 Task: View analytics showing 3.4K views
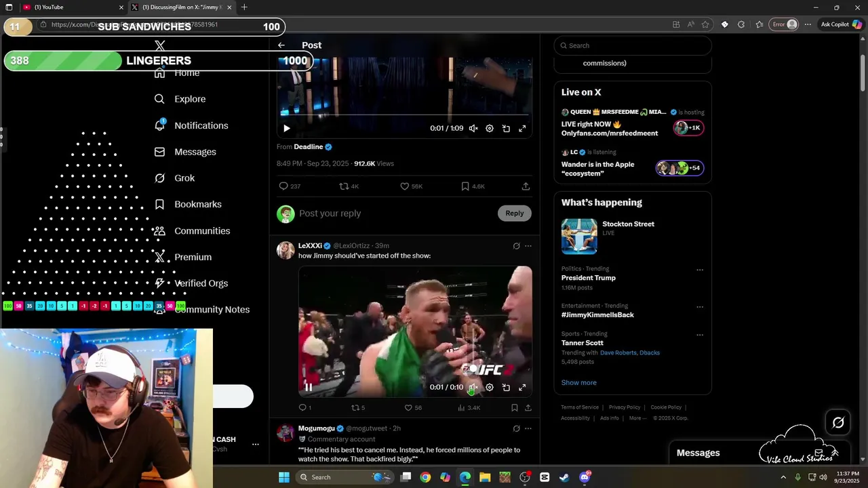pos(469,408)
